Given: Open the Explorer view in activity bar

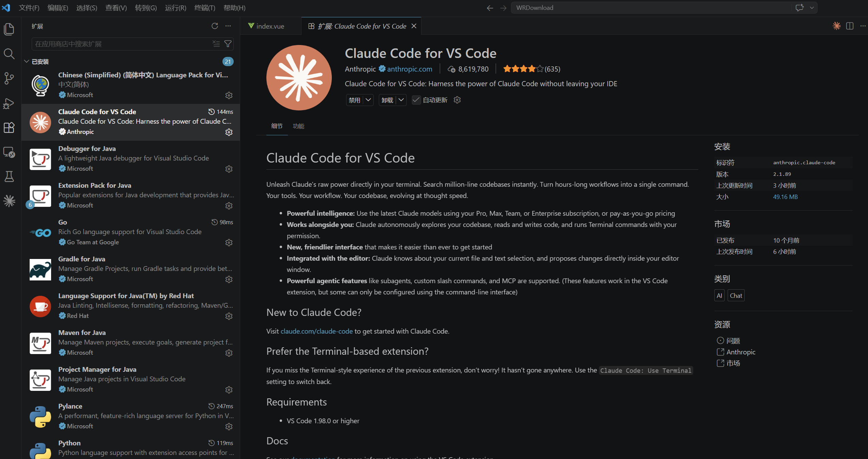Looking at the screenshot, I should click(9, 29).
